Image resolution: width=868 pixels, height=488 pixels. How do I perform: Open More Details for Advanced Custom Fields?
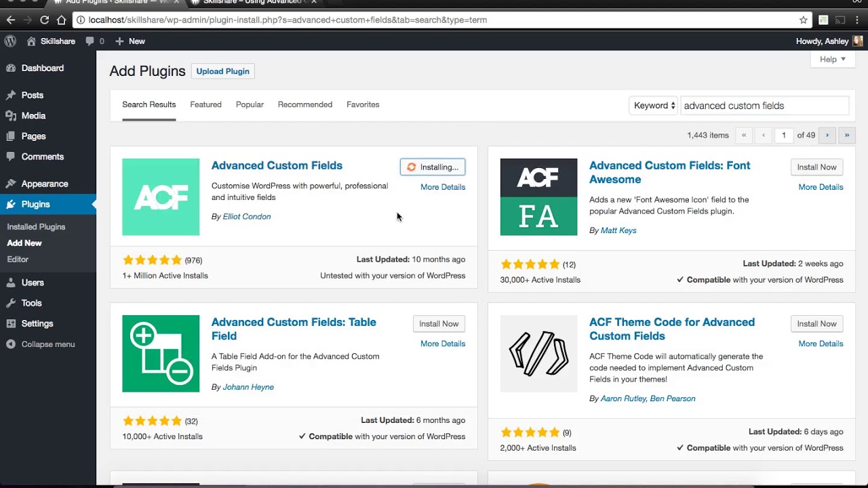pos(443,187)
